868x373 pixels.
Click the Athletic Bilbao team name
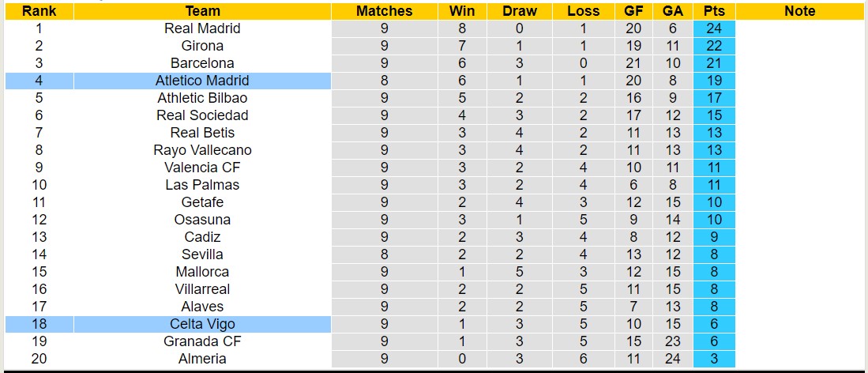pyautogui.click(x=202, y=98)
